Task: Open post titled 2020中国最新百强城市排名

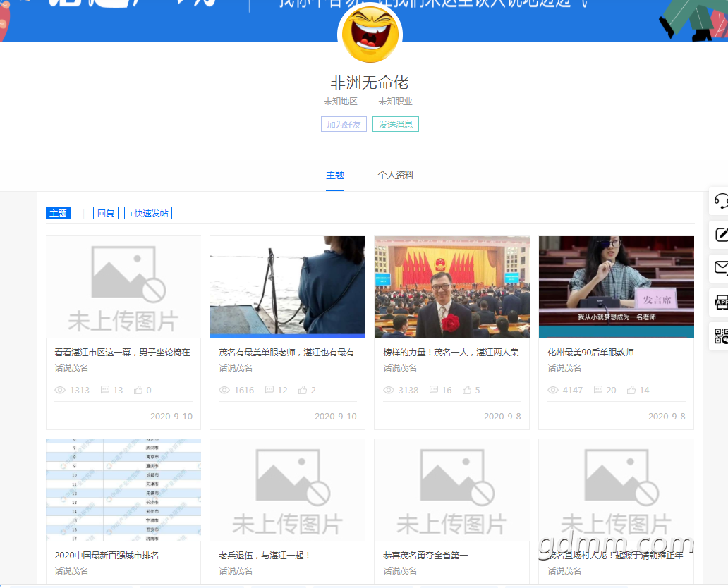Action: pos(107,556)
